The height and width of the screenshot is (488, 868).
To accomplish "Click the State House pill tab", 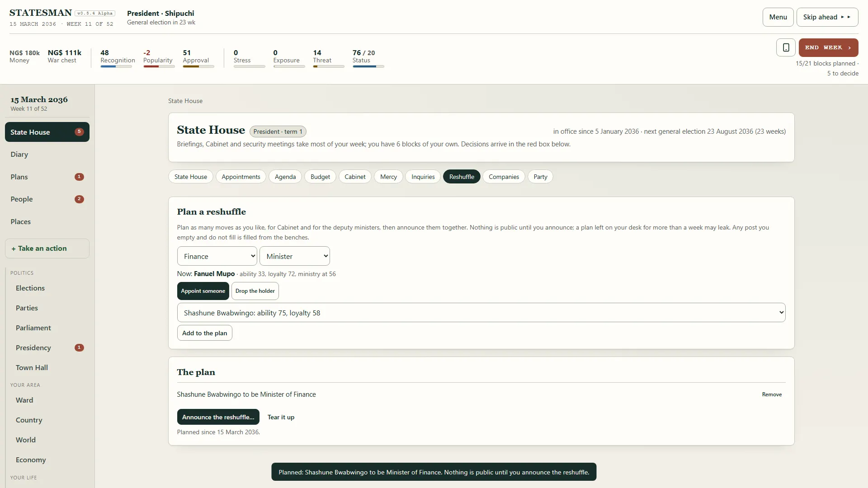I will [191, 177].
